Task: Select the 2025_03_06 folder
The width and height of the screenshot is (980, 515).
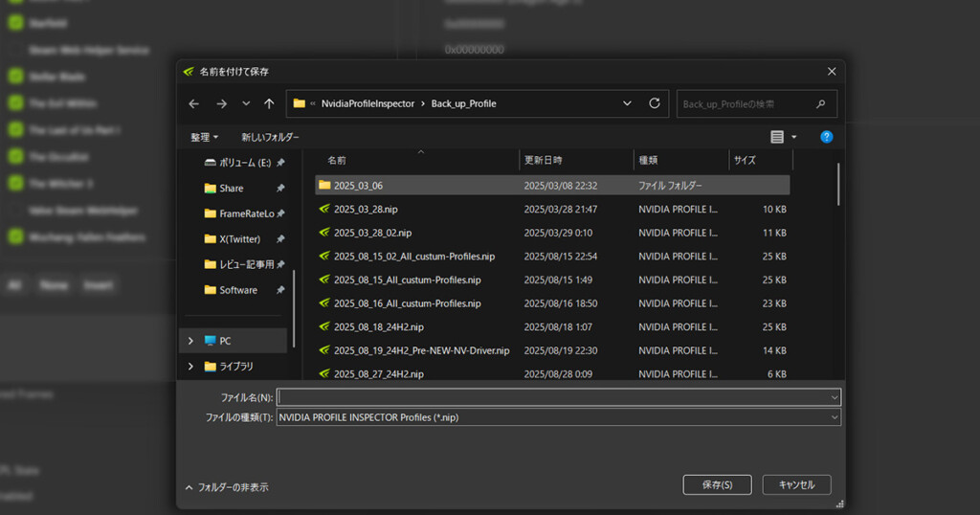Action: coord(552,186)
